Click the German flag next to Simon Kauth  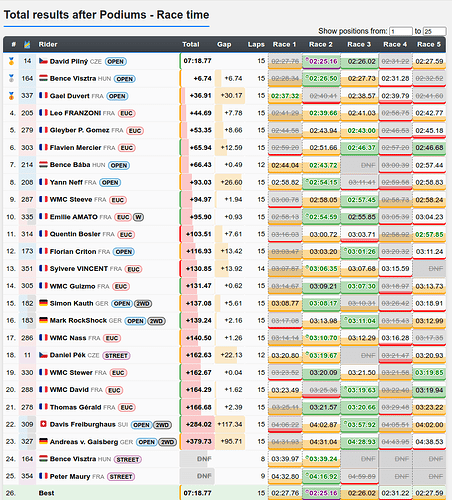click(x=43, y=303)
